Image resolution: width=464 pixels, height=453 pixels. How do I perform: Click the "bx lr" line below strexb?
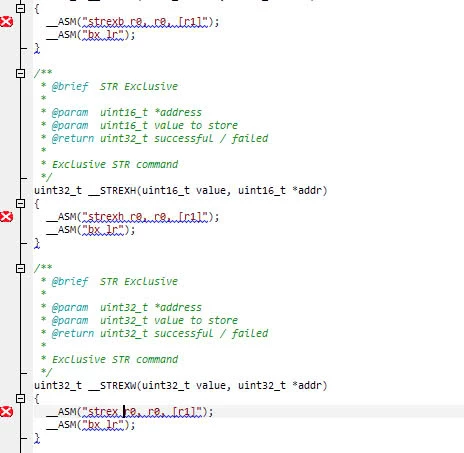click(x=91, y=35)
